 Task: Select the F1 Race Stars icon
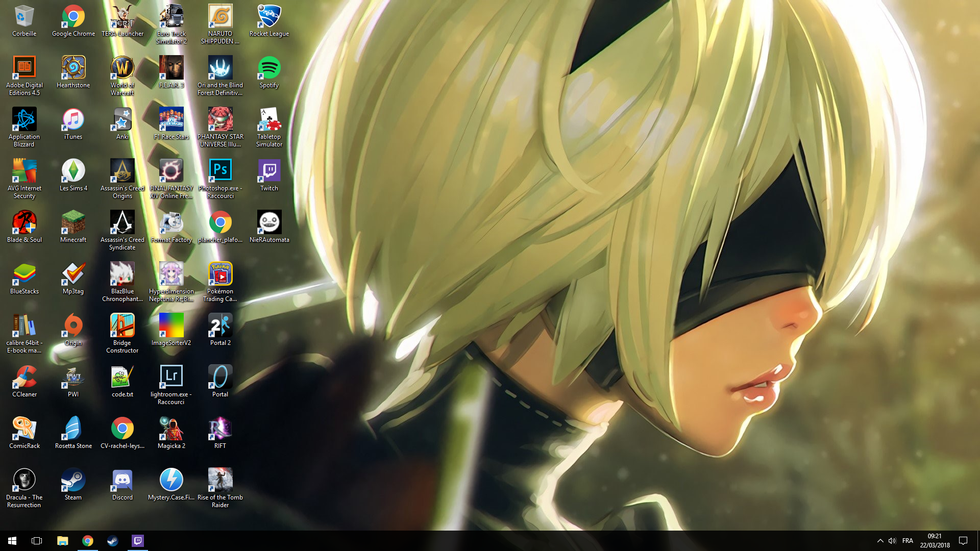(x=171, y=124)
